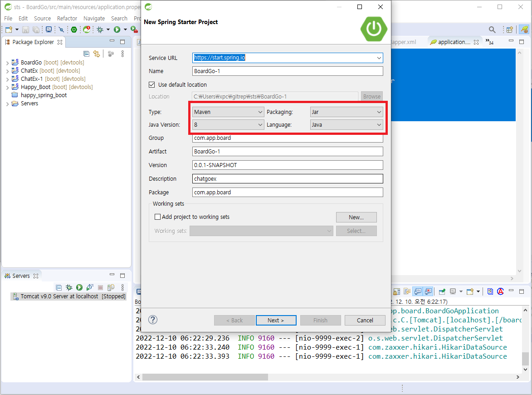The width and height of the screenshot is (532, 395).
Task: Click green Start the server icon
Action: click(79, 288)
